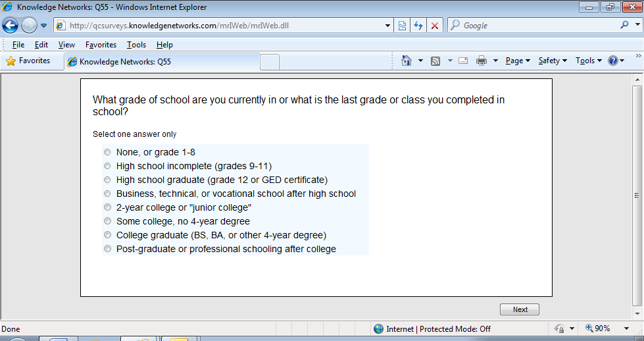Image resolution: width=644 pixels, height=341 pixels.
Task: Open the Tools menu in menu bar
Action: [x=136, y=44]
